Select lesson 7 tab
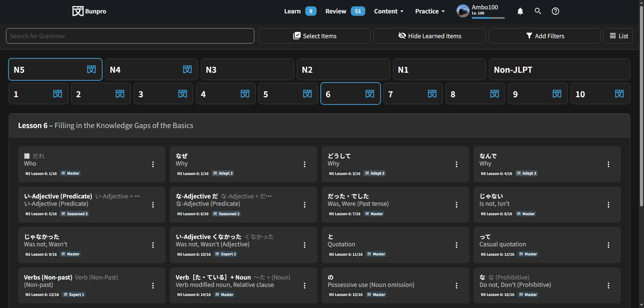The height and width of the screenshot is (308, 644). tap(413, 94)
